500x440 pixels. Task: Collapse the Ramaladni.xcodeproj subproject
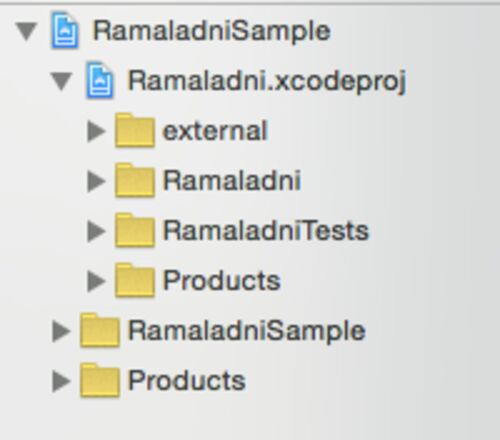[x=61, y=81]
